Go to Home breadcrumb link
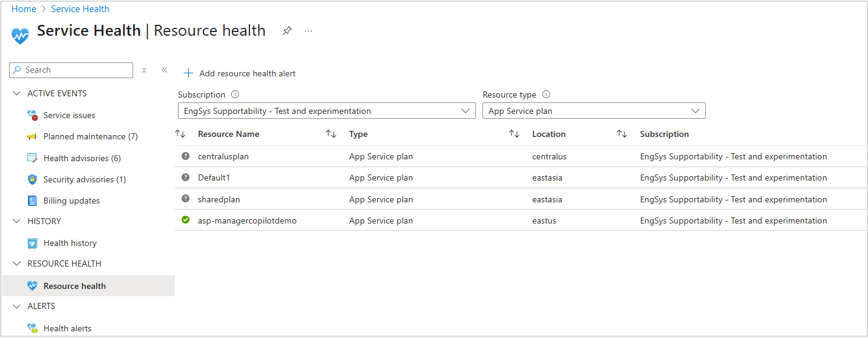The image size is (868, 338). click(x=24, y=9)
